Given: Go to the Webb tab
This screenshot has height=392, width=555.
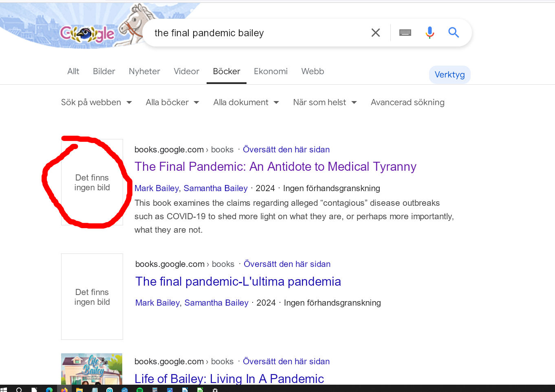Looking at the screenshot, I should tap(313, 71).
